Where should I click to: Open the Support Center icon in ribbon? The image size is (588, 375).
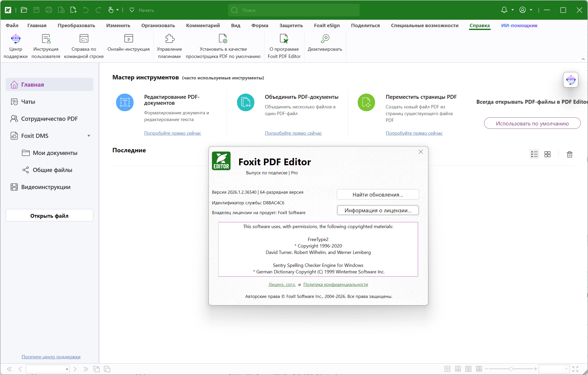point(16,39)
